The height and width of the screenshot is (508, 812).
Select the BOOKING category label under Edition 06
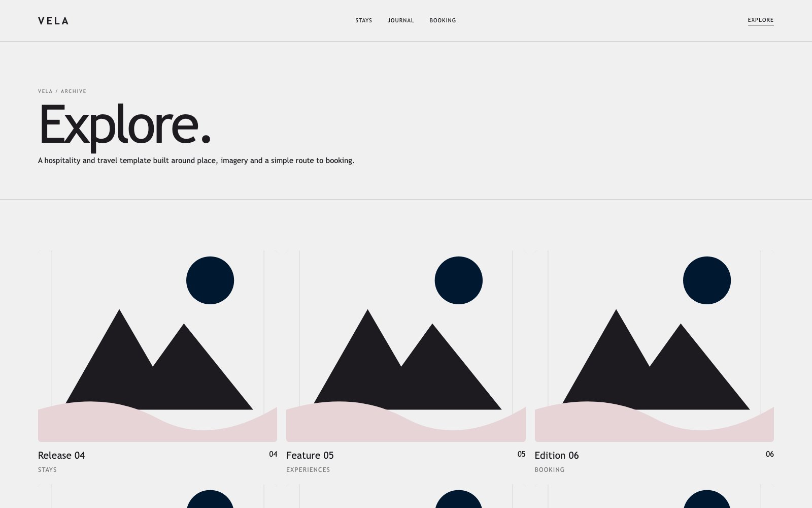[x=550, y=470]
